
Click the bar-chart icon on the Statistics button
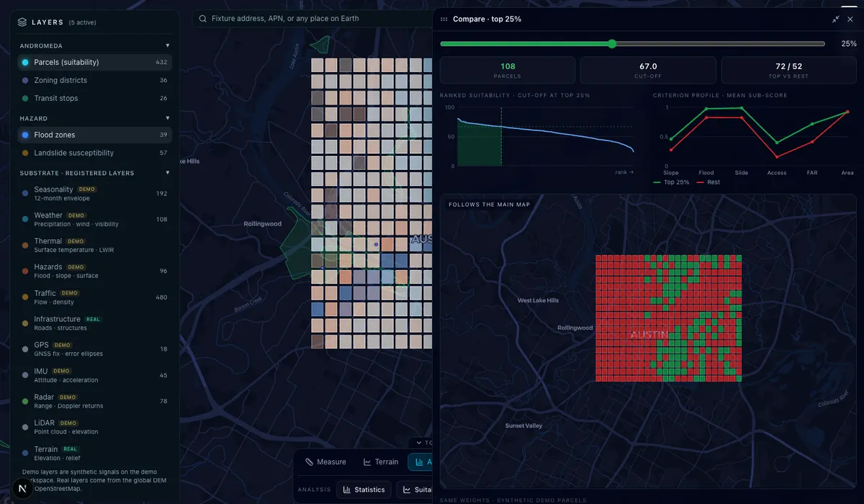(347, 490)
